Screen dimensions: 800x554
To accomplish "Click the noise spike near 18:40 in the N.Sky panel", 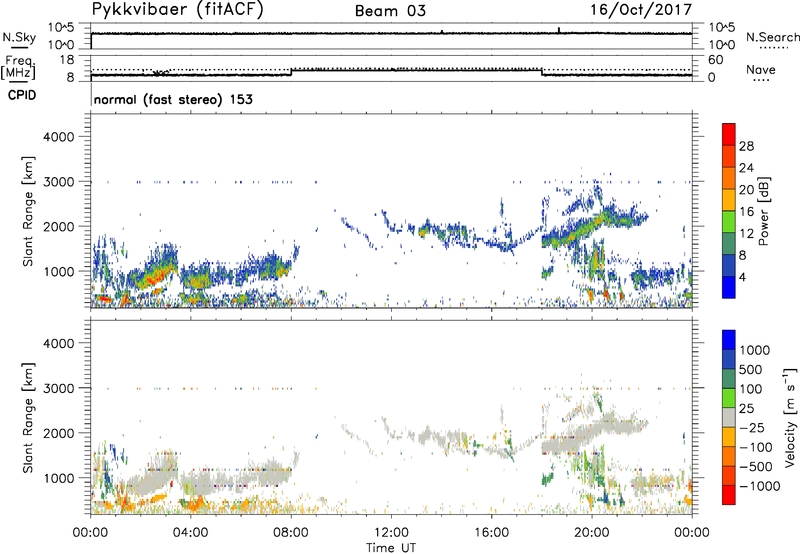I will click(559, 30).
